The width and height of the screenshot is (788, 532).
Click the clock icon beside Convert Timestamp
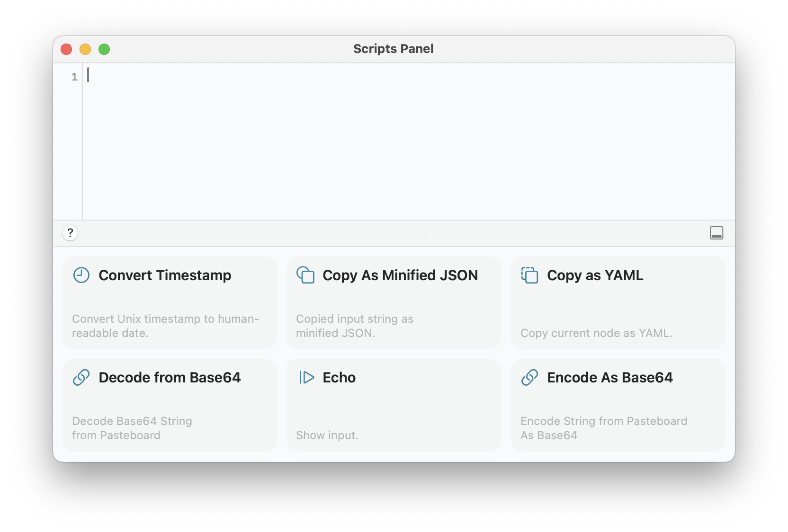point(81,275)
